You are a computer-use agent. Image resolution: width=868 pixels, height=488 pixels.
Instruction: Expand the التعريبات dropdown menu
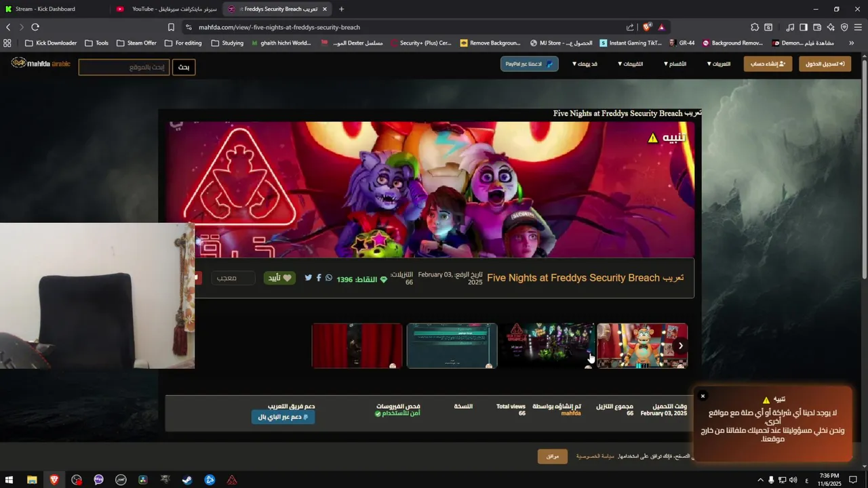[718, 64]
